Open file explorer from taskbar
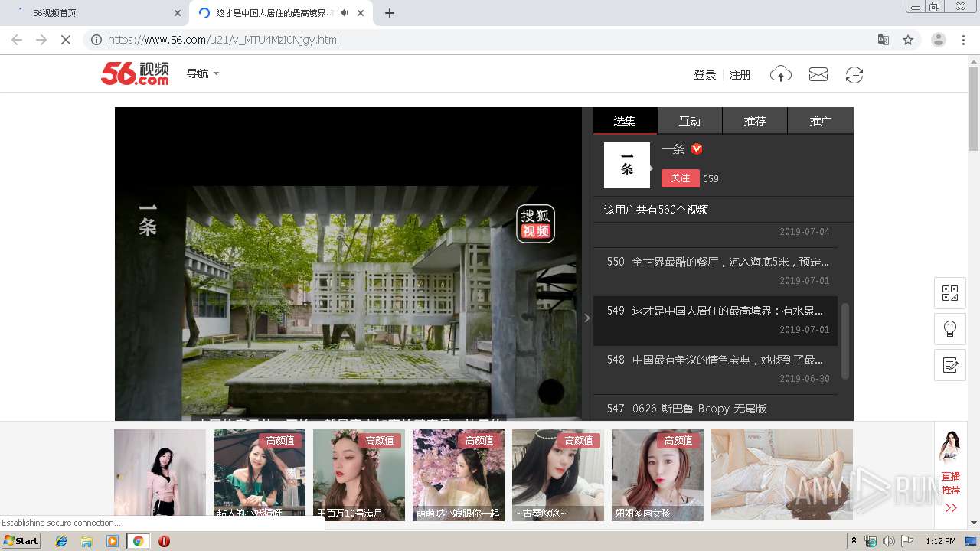980x551 pixels. [x=87, y=541]
